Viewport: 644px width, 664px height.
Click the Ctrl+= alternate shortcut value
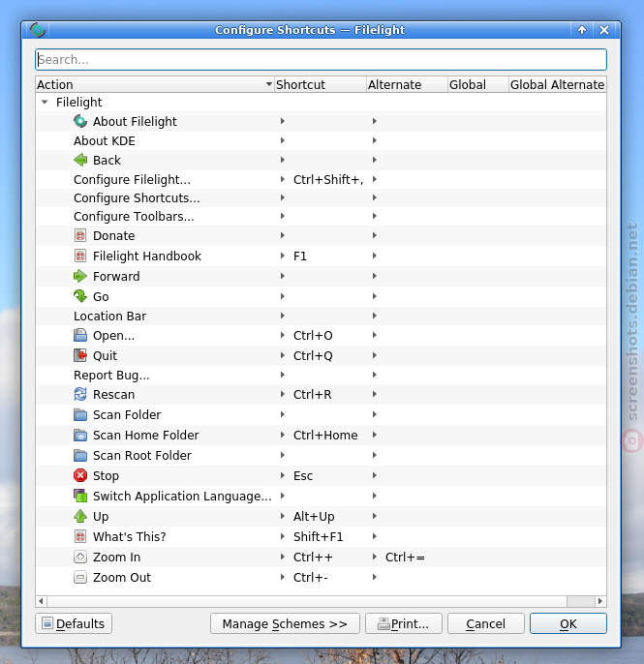pyautogui.click(x=405, y=557)
